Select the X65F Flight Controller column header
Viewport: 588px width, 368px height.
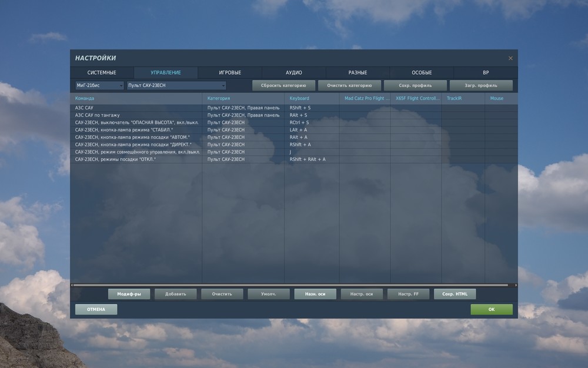pyautogui.click(x=416, y=98)
